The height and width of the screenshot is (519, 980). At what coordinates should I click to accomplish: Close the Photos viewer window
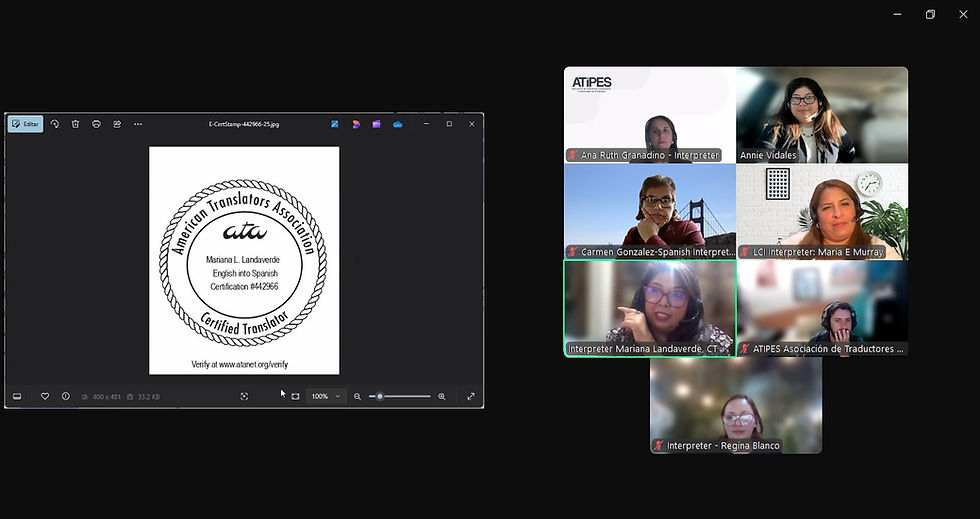472,124
